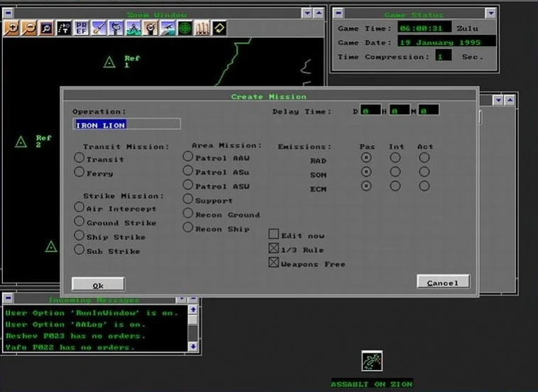Click the stopwatch in hand icon
538x392 pixels.
150,28
